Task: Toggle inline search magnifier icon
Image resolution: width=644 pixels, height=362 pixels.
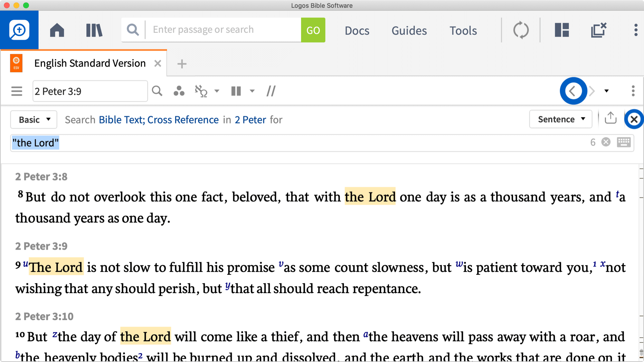Action: tap(157, 91)
